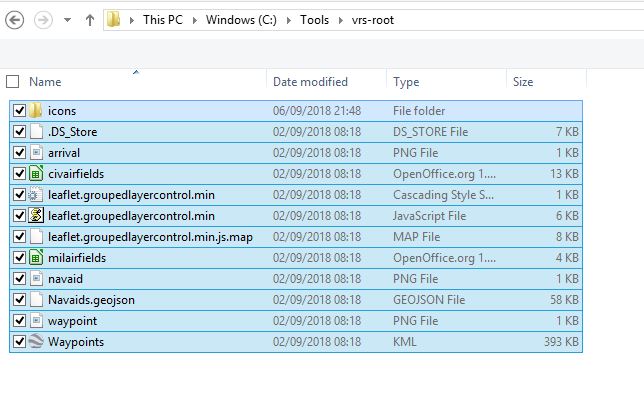Select the file name 'navaid'
The image size is (644, 396).
coord(65,279)
